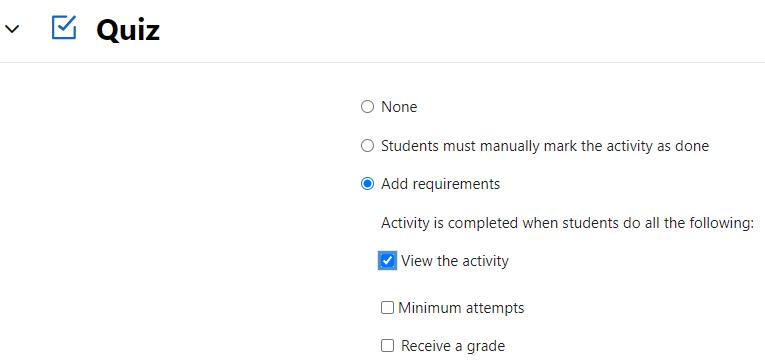
Task: Click the Quiz section heading text
Action: click(128, 29)
